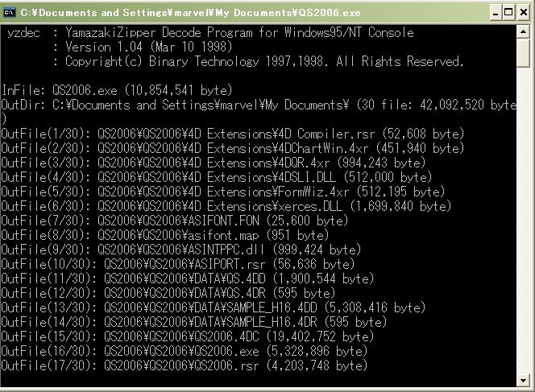Click OutFile(2/30) 4DChartWin.4xr line
Viewport: 535px width, 392px height.
pyautogui.click(x=233, y=149)
